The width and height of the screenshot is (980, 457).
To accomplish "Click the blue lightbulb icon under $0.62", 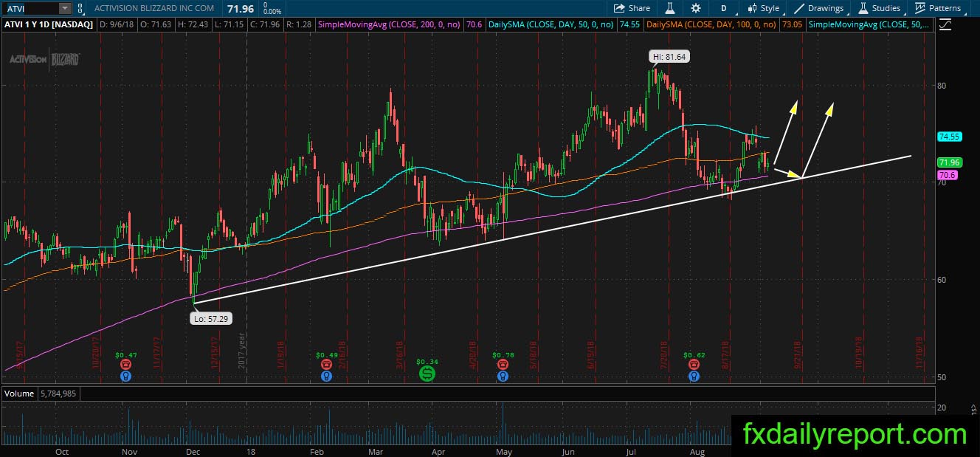I will (x=694, y=376).
